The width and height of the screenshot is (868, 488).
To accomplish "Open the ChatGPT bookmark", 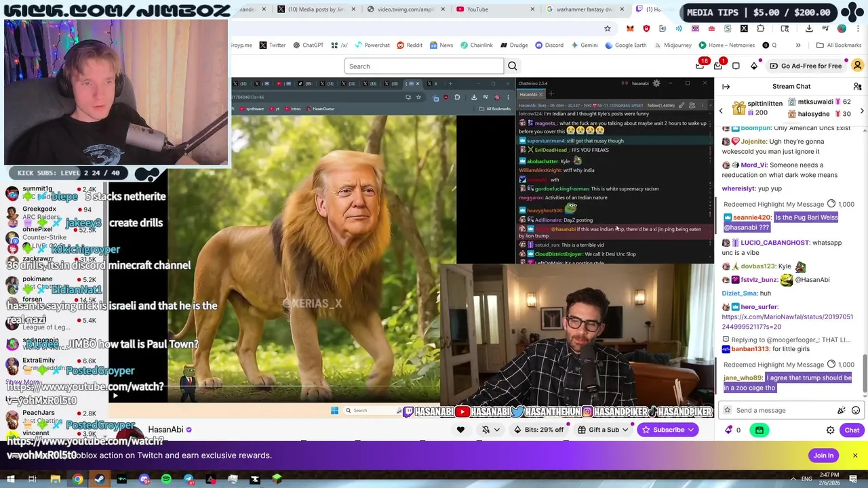I will tap(308, 45).
